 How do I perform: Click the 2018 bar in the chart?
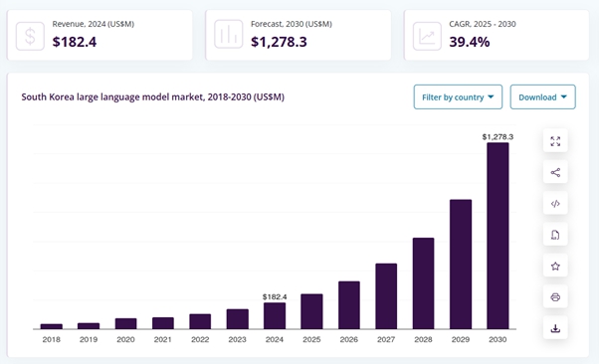51,326
